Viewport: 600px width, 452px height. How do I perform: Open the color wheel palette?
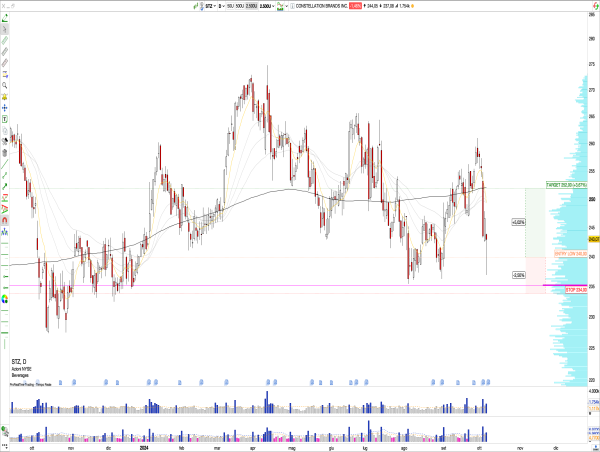pos(5,299)
